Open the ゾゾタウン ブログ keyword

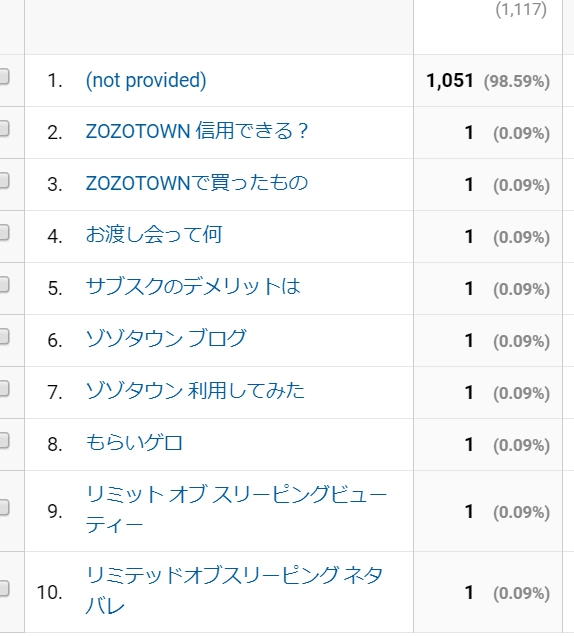click(166, 339)
